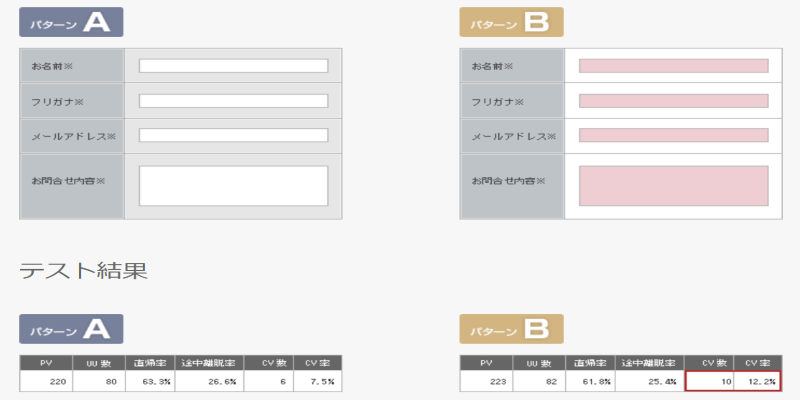
Task: Click the highlighted CV数 value 10
Action: pos(709,381)
